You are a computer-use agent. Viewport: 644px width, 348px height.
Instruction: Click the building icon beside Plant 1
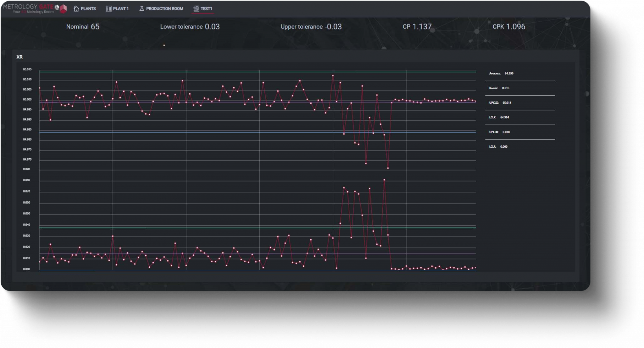(108, 8)
